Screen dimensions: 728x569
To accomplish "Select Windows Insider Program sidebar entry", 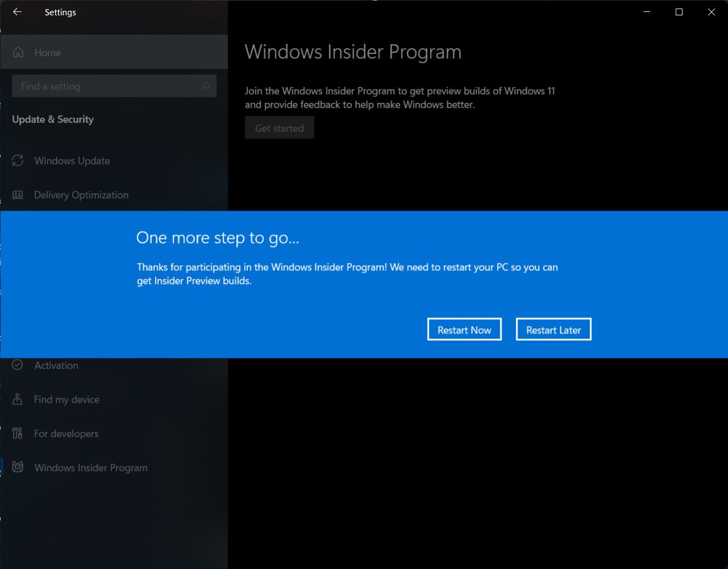I will pos(114,468).
